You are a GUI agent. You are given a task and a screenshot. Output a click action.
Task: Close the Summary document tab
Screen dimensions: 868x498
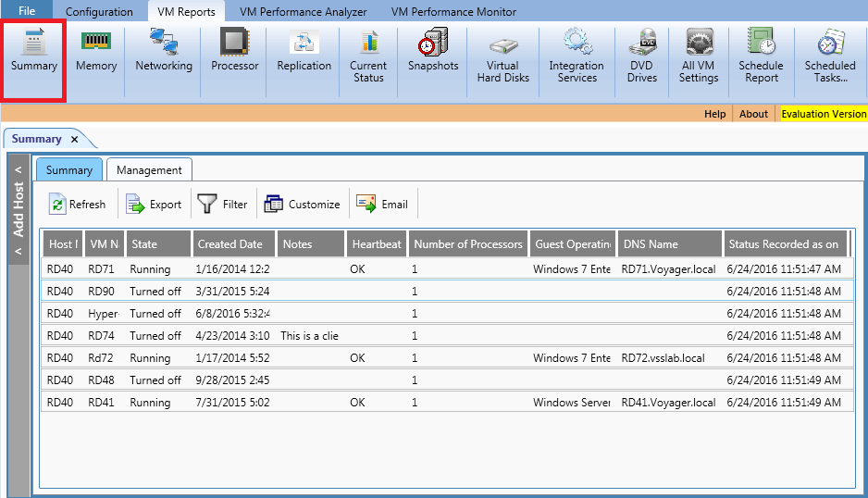[x=74, y=140]
